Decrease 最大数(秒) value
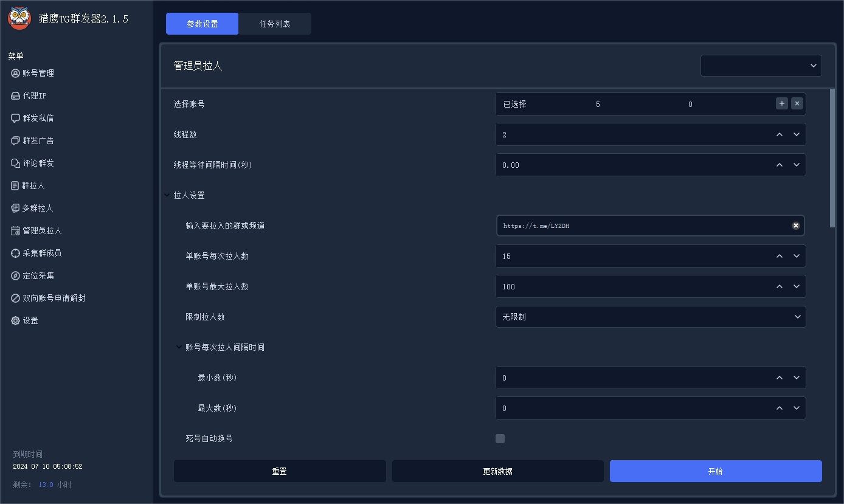This screenshot has width=844, height=504. pyautogui.click(x=797, y=408)
